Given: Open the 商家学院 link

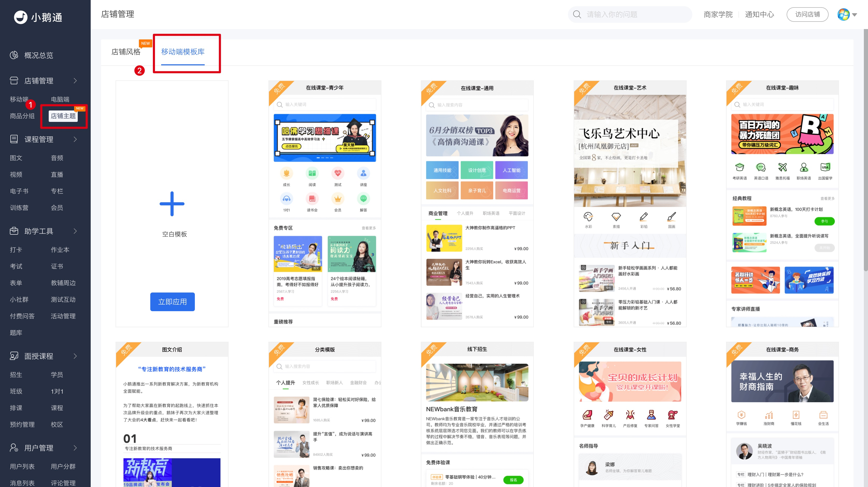Looking at the screenshot, I should coord(718,15).
